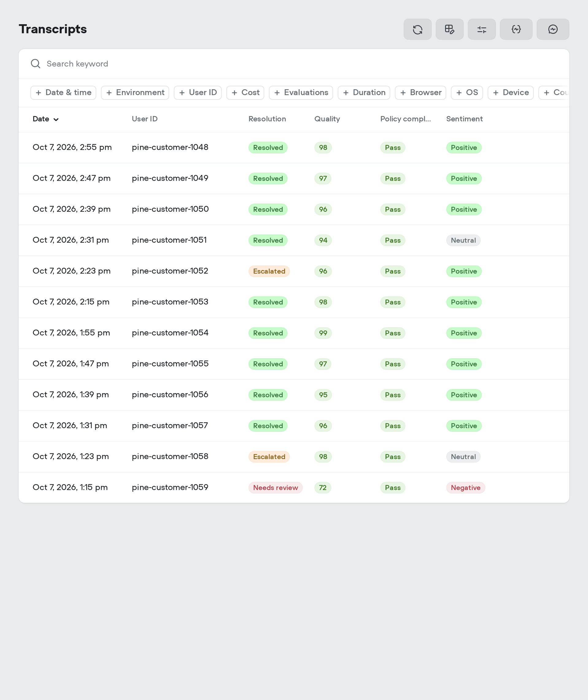Click Pass badge in pine-customer-1059 row
Image resolution: width=588 pixels, height=700 pixels.
[393, 488]
